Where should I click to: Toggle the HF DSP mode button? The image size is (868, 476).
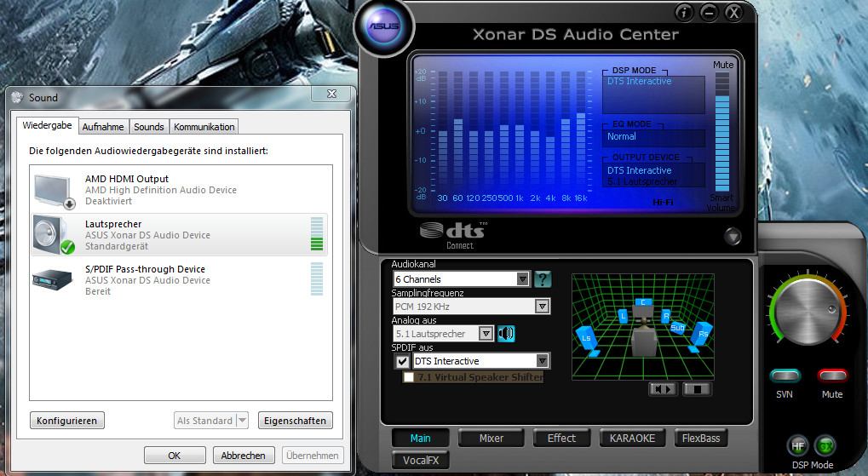(797, 446)
